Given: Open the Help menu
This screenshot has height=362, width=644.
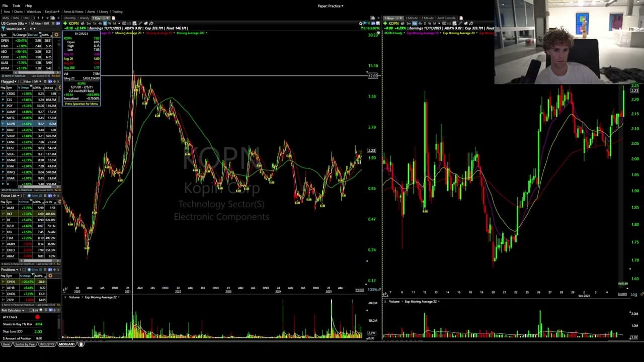Looking at the screenshot, I should [x=29, y=6].
